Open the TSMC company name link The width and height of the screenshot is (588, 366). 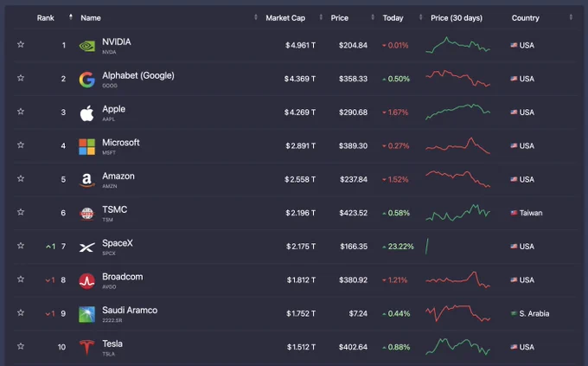[115, 209]
